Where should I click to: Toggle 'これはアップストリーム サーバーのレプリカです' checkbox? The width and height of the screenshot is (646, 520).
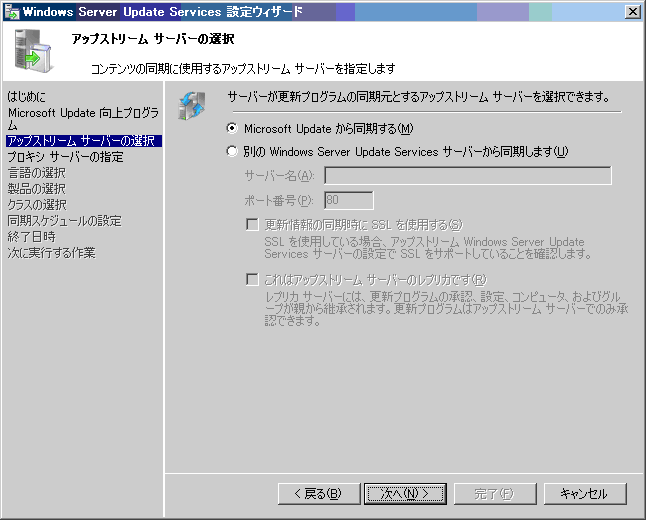pyautogui.click(x=252, y=280)
